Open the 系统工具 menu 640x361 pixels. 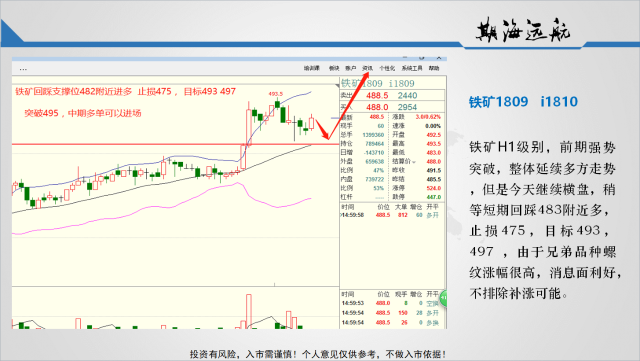coord(412,68)
